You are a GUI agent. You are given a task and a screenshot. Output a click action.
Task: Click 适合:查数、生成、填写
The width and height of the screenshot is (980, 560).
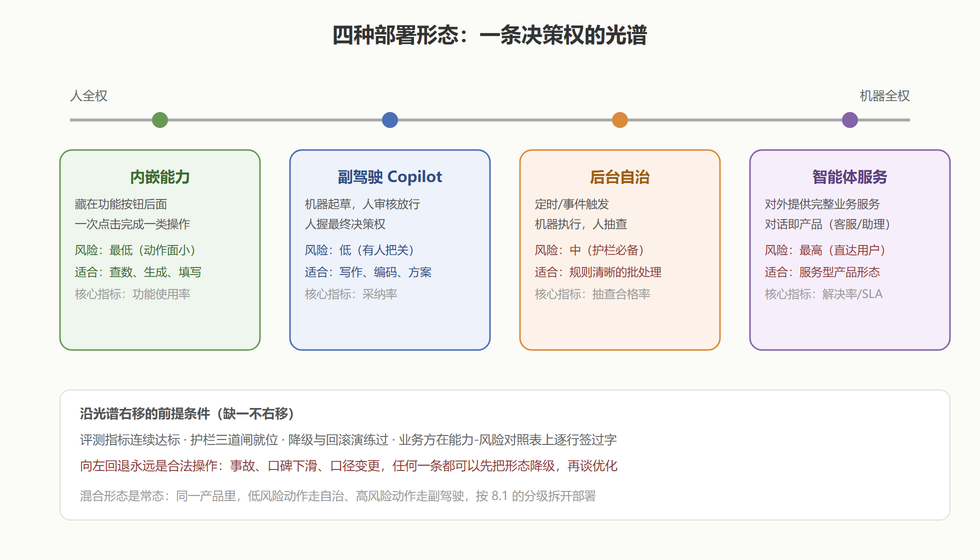click(138, 272)
